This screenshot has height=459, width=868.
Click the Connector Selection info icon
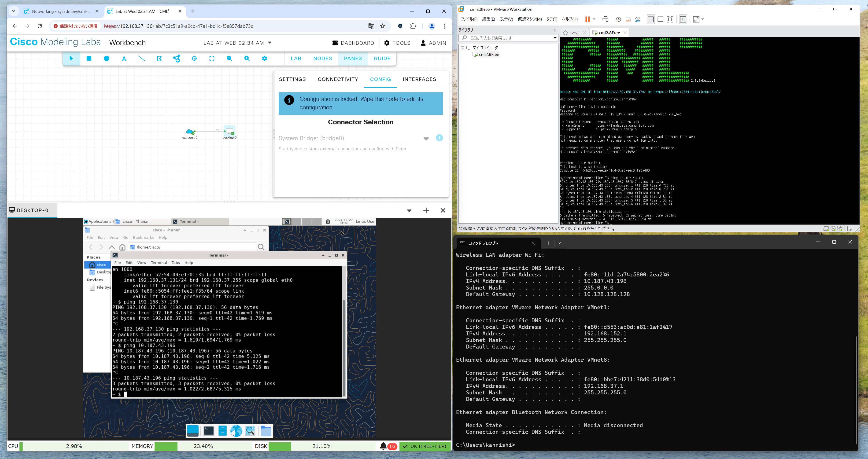(440, 138)
